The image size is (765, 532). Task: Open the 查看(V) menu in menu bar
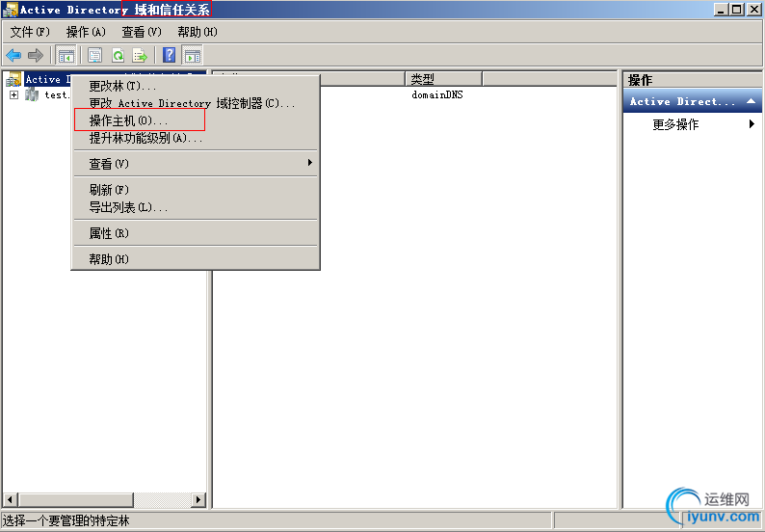coord(142,32)
